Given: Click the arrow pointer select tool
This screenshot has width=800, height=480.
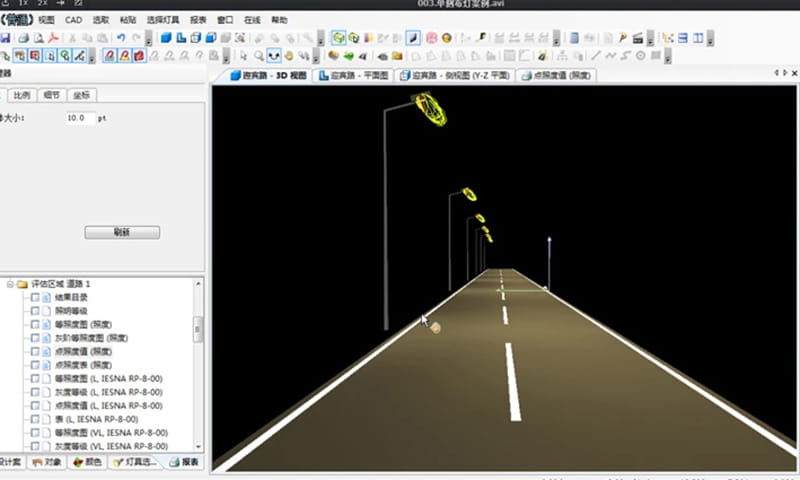Looking at the screenshot, I should pyautogui.click(x=243, y=56).
